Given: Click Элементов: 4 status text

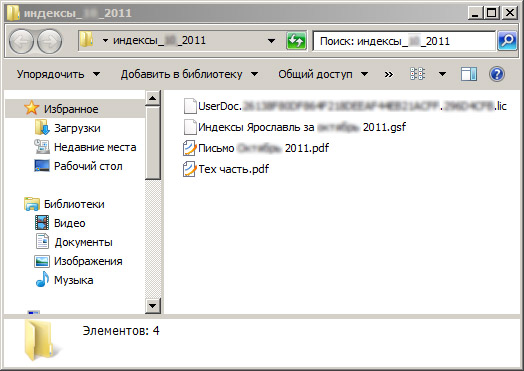Looking at the screenshot, I should [x=121, y=331].
